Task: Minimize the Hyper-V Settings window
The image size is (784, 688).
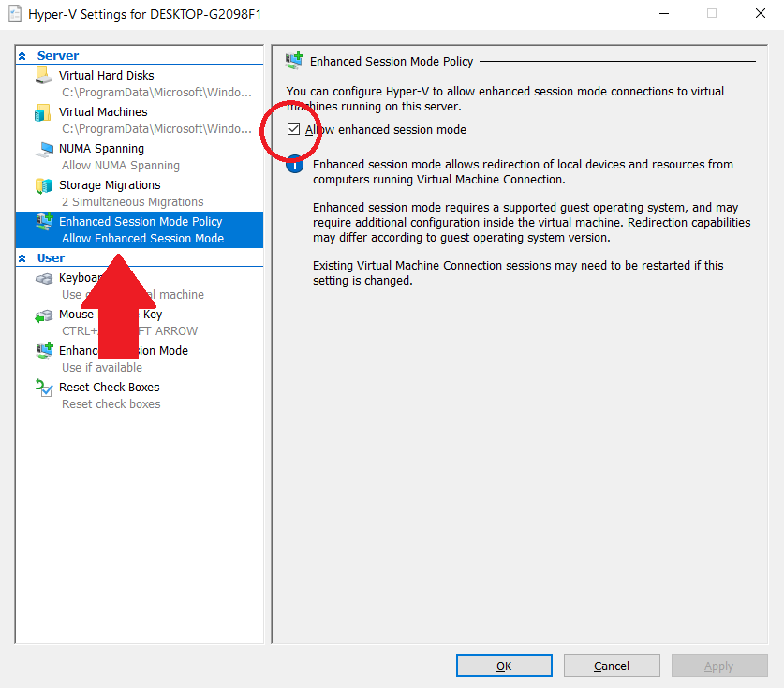Action: (x=664, y=13)
